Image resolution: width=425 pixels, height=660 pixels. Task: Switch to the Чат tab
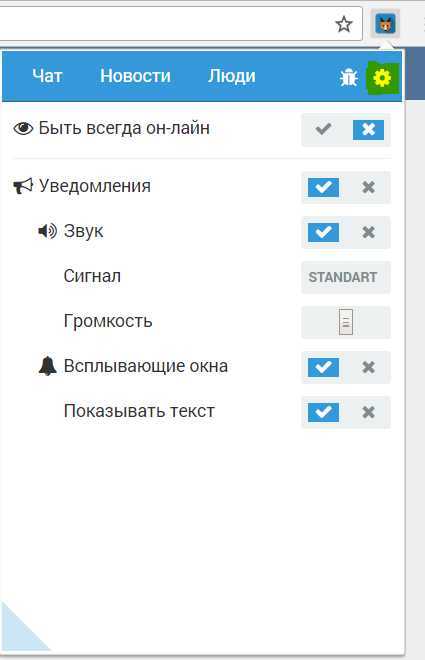click(47, 76)
